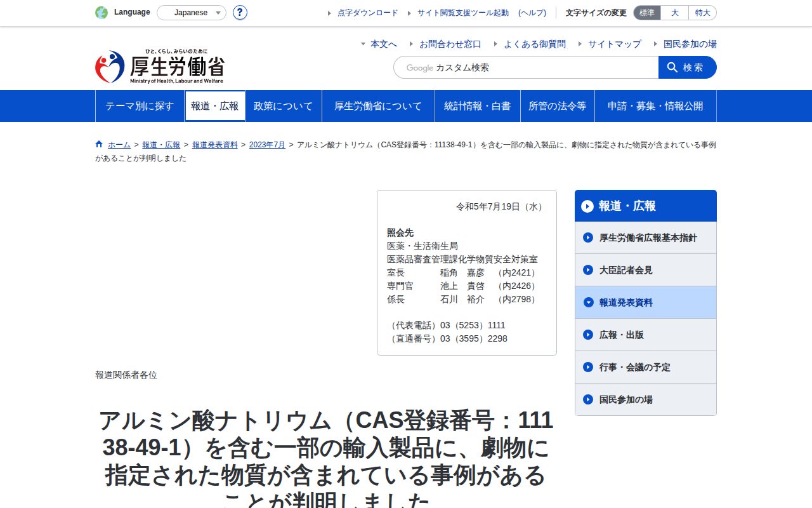Click the Ministry of Health logo
The height and width of the screenshot is (508, 812).
pyautogui.click(x=160, y=67)
